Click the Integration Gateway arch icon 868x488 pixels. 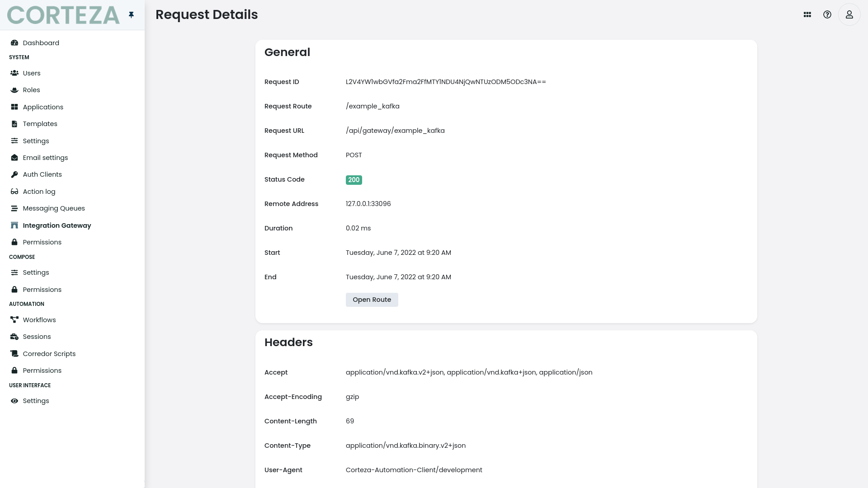[x=14, y=225]
